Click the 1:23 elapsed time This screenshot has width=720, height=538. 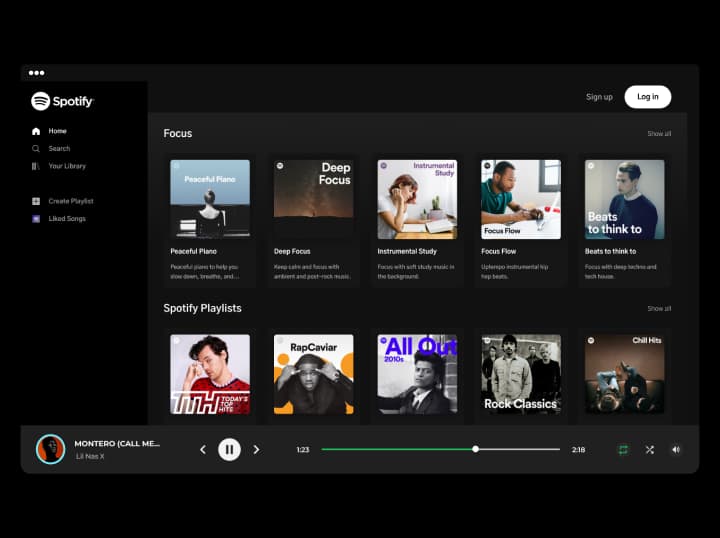(x=303, y=450)
